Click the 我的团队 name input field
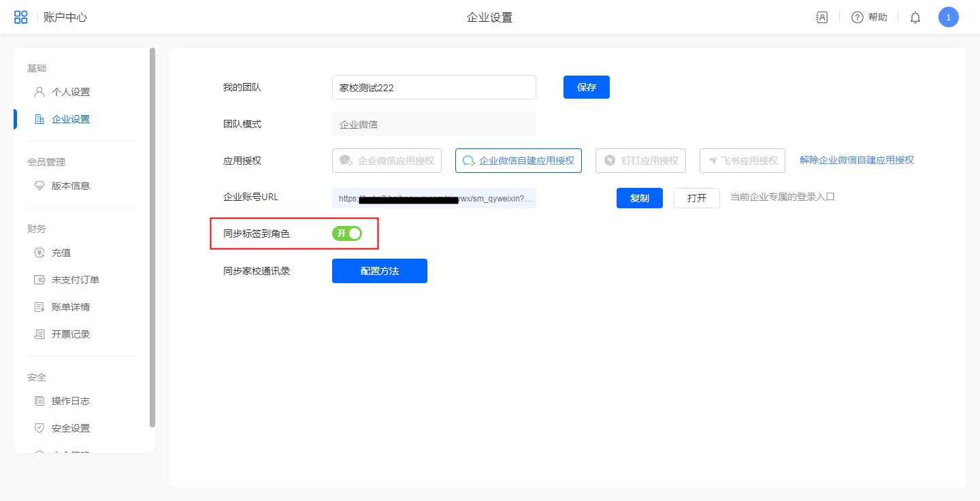 click(x=434, y=87)
